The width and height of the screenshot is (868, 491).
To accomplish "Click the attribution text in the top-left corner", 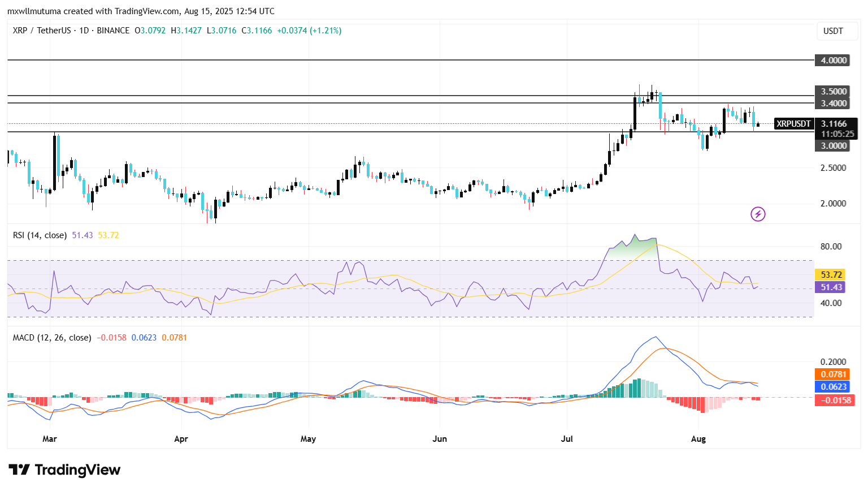I will (x=141, y=11).
